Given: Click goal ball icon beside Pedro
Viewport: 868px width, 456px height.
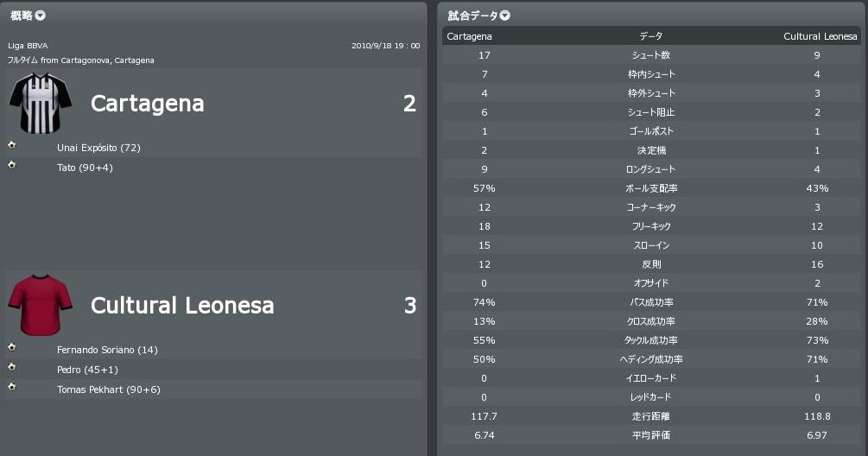Looking at the screenshot, I should 11,367.
